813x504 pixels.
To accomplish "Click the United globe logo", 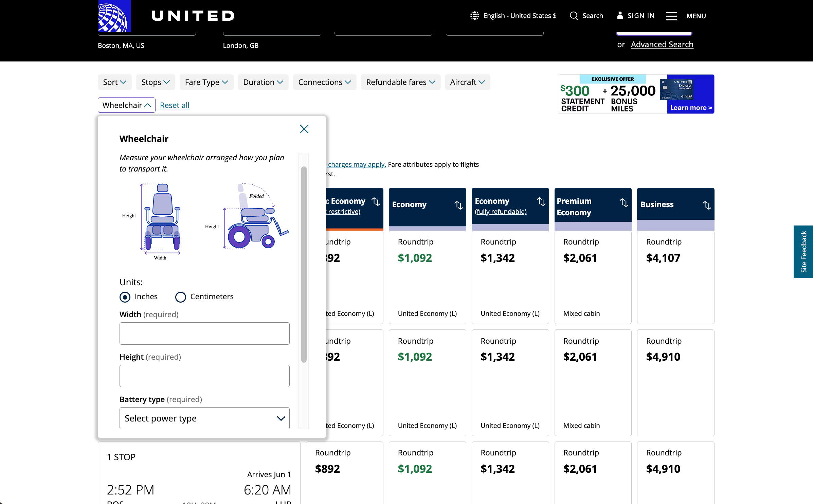I will [114, 16].
